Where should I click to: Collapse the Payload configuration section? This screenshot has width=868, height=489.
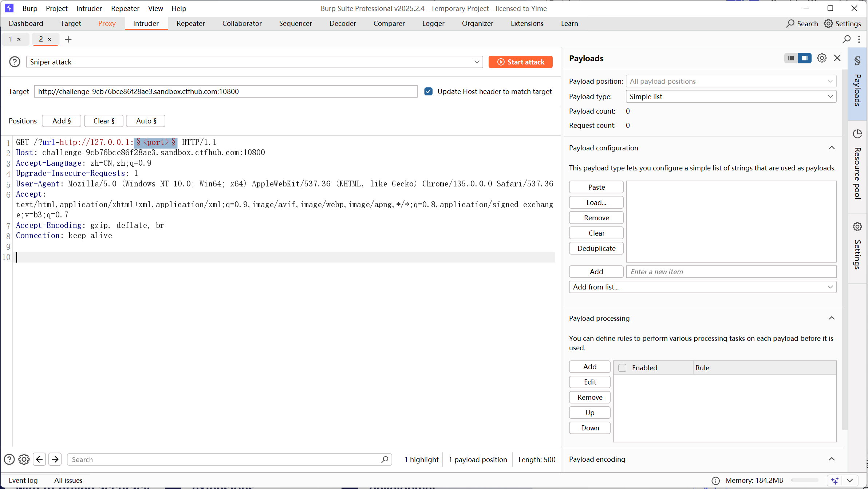(832, 148)
